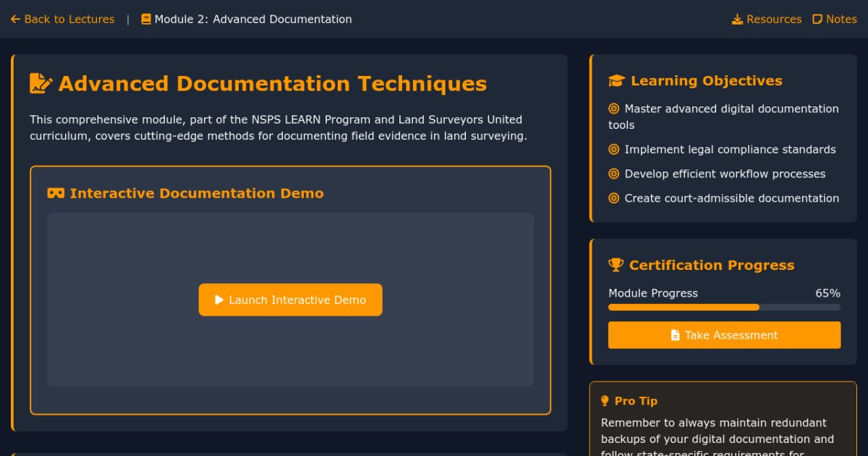Click bullseye icon next to court-admissible documentation
The width and height of the screenshot is (868, 456).
point(614,198)
